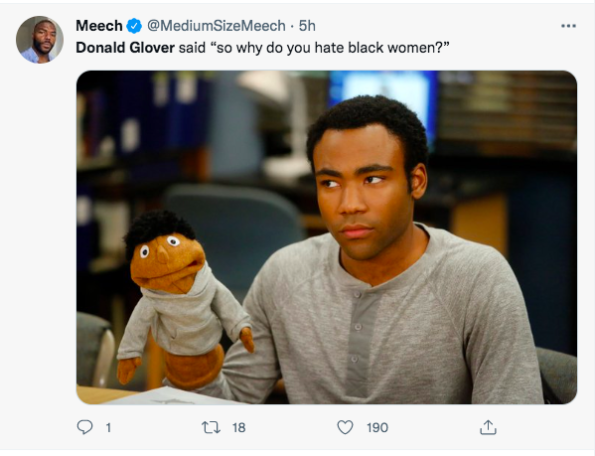The width and height of the screenshot is (595, 456).
Task: Open the attached tweet photo
Action: (x=326, y=237)
